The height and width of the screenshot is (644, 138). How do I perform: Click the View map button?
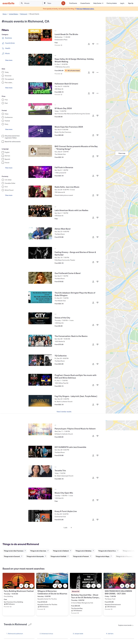(x=122, y=153)
